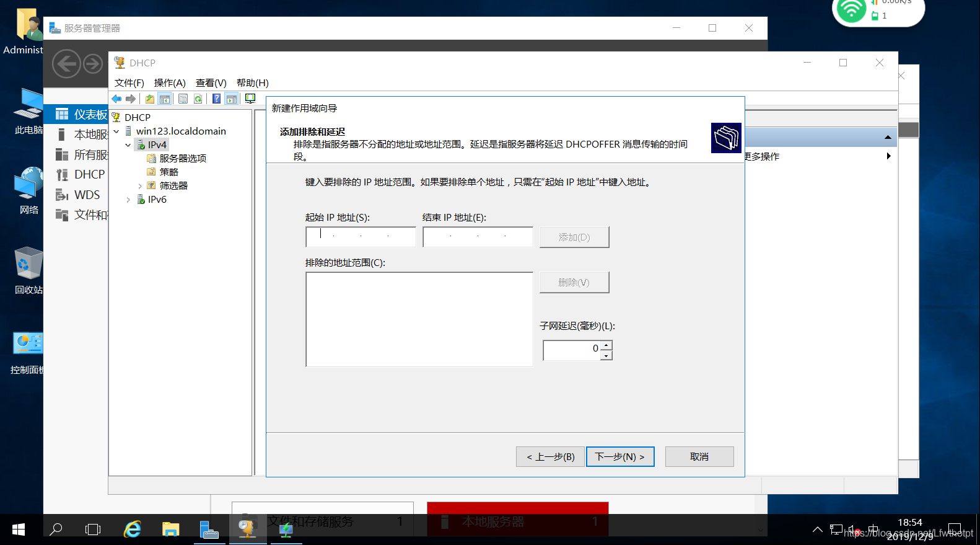Toggle the Show/Hide Console Tree icon

pos(165,99)
